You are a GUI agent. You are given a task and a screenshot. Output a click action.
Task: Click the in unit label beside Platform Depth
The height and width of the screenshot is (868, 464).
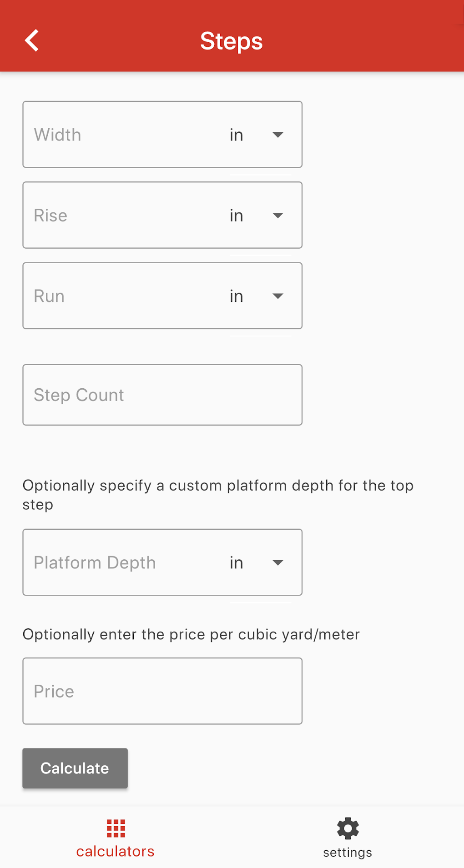tap(236, 562)
